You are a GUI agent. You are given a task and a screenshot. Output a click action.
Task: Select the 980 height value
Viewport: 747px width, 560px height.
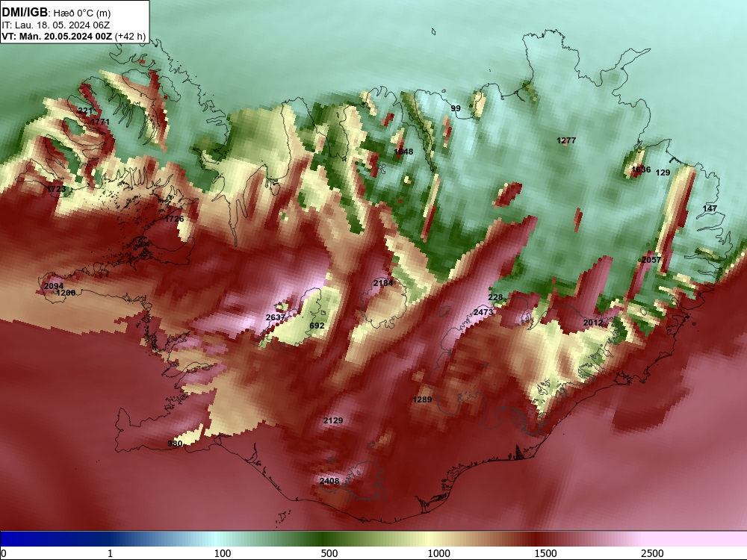pyautogui.click(x=175, y=444)
